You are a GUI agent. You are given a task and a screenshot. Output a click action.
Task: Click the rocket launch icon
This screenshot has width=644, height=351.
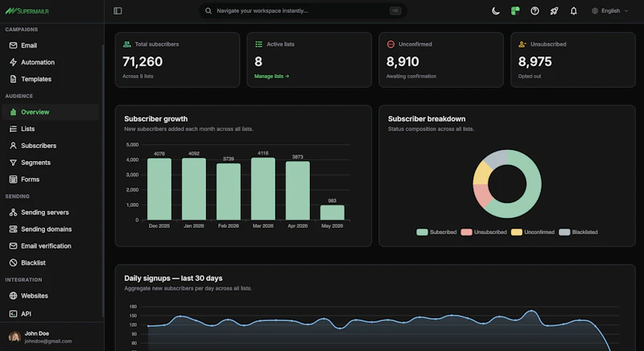(554, 10)
